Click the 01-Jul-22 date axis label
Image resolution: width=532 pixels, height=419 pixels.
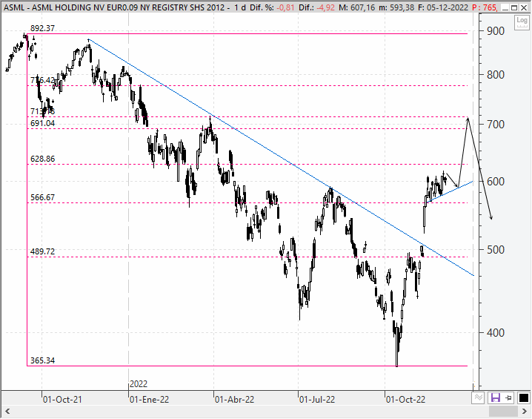pyautogui.click(x=317, y=400)
